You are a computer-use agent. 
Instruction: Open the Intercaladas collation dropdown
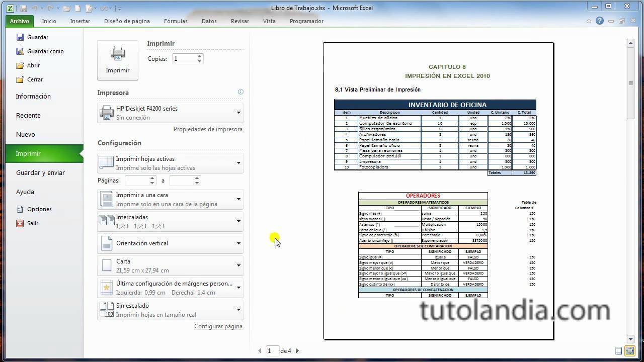click(170, 221)
